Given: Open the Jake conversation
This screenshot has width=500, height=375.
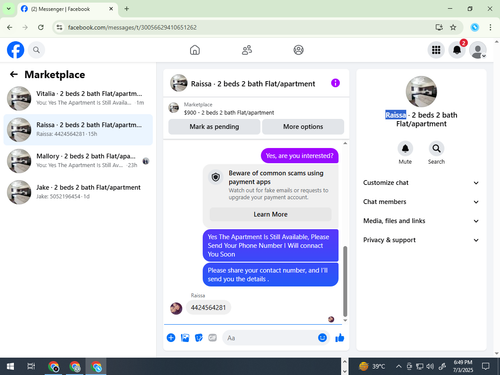Looking at the screenshot, I should pos(78,192).
